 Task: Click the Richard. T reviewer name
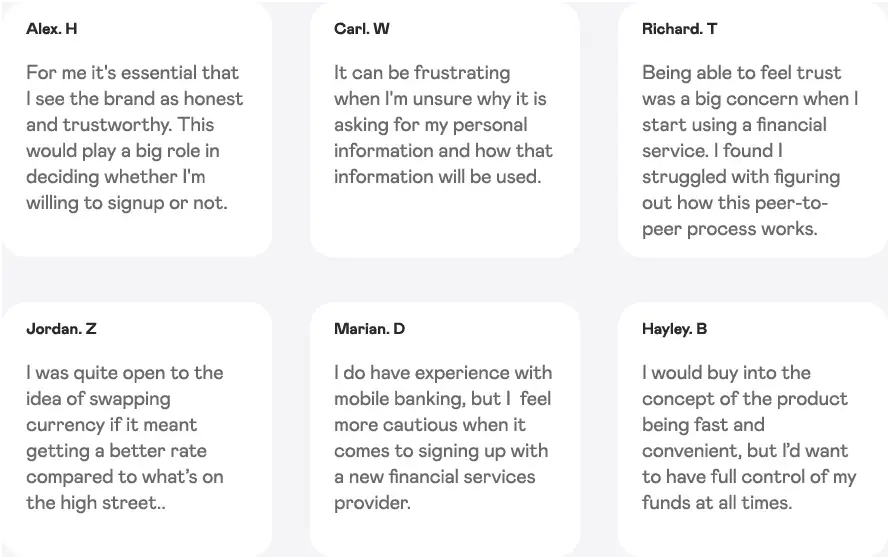(679, 29)
